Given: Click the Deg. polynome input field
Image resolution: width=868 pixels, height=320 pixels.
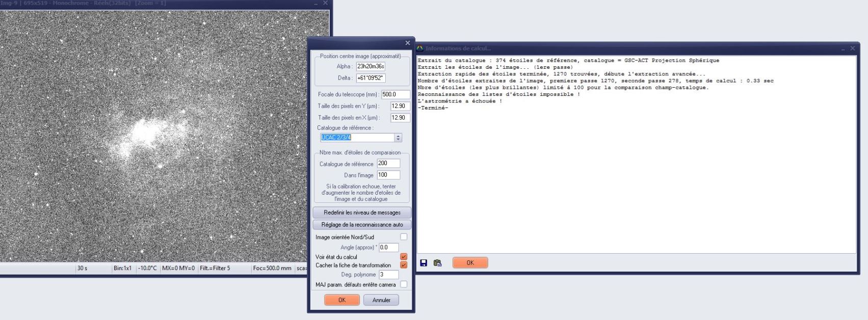Looking at the screenshot, I should tap(388, 275).
